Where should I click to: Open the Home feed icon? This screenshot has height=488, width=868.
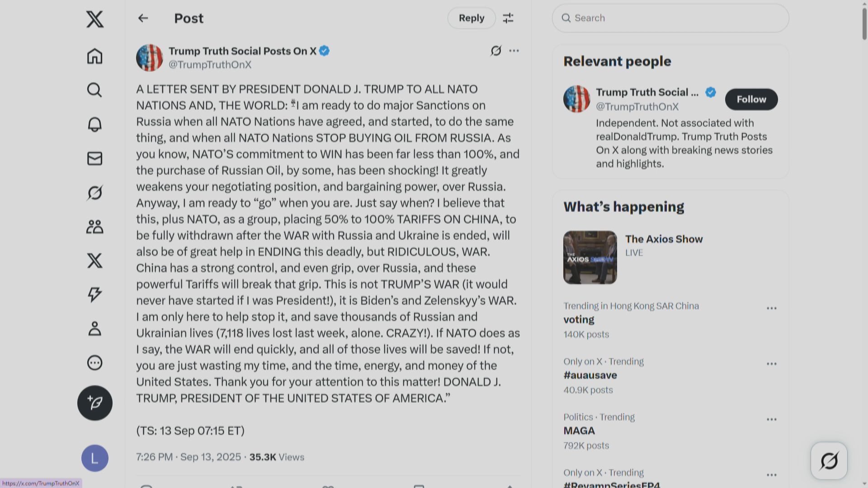point(94,56)
